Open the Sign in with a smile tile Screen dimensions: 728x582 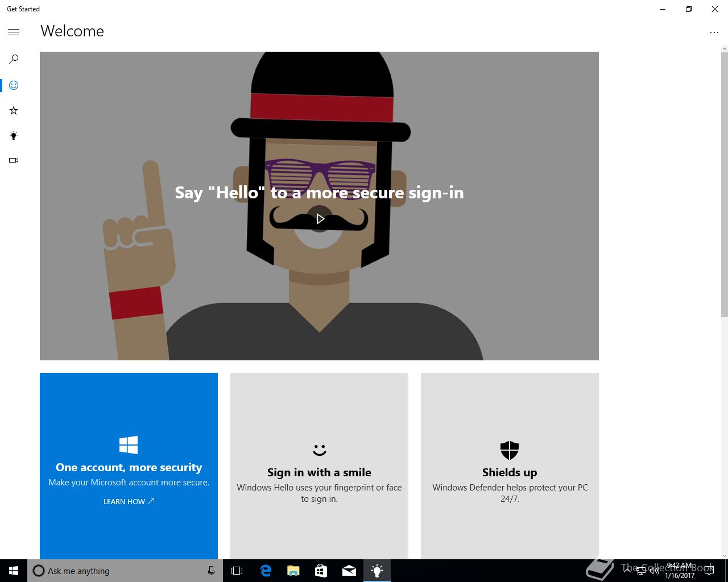pyautogui.click(x=319, y=466)
